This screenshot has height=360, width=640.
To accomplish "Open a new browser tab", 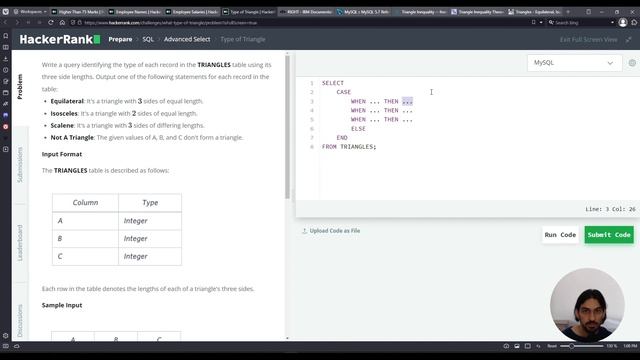I will pyautogui.click(x=568, y=12).
